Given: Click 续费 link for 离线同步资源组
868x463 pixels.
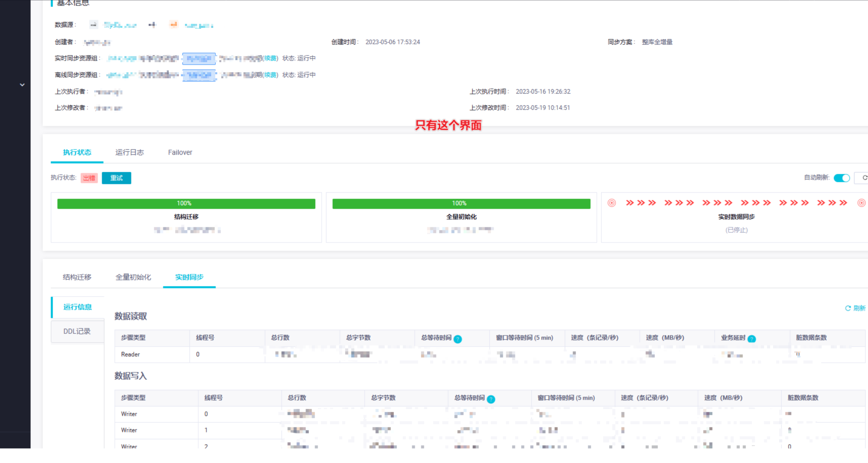Looking at the screenshot, I should pos(270,74).
